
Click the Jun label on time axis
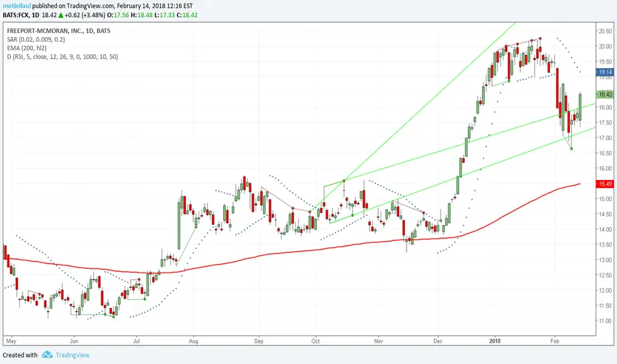click(x=73, y=341)
